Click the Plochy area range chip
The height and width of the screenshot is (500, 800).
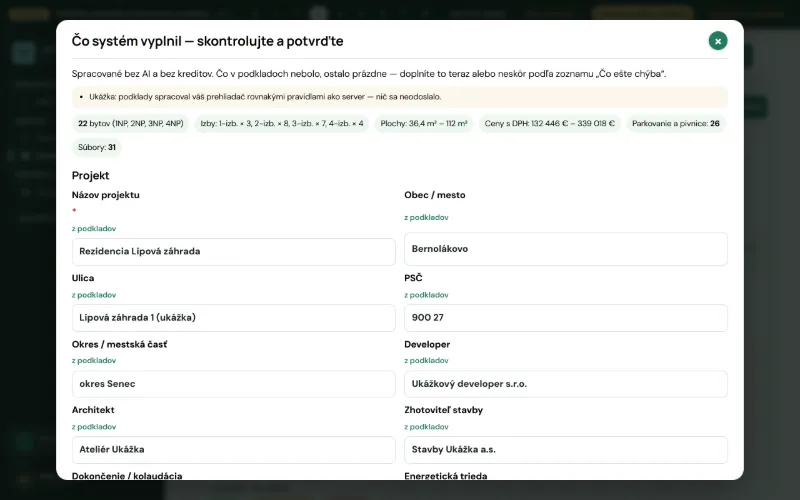(423, 123)
